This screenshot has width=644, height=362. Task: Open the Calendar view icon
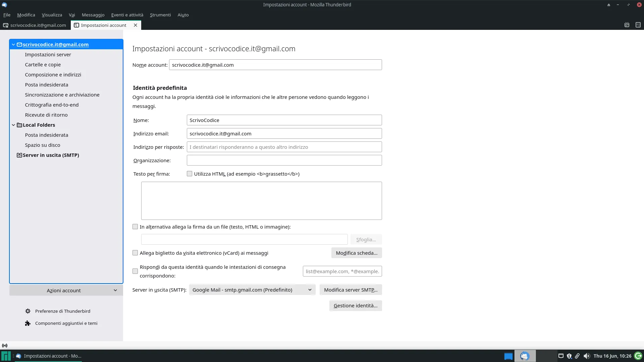627,25
